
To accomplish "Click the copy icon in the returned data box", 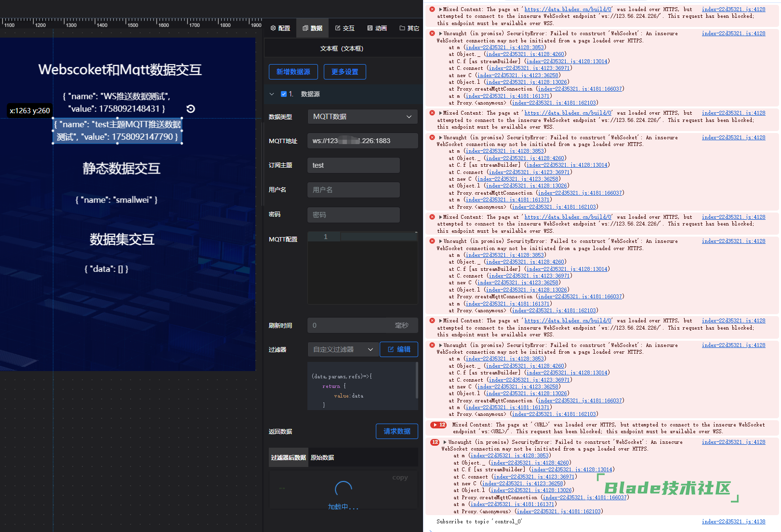I will [x=399, y=478].
